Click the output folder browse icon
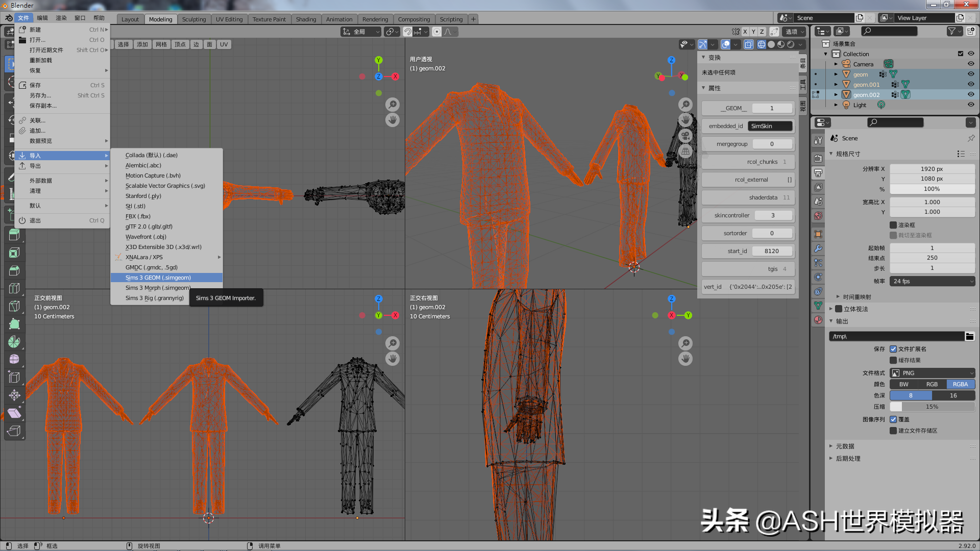This screenshot has width=980, height=551. coord(970,336)
